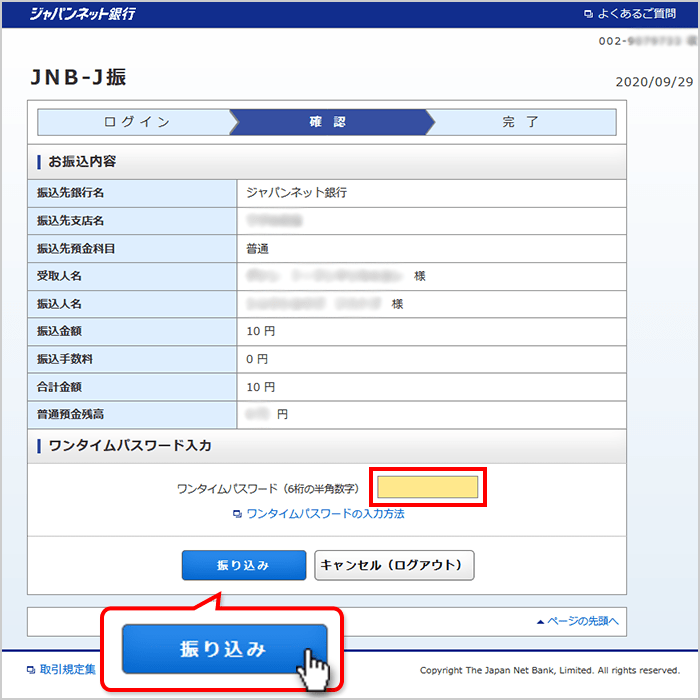Image resolution: width=700 pixels, height=700 pixels.
Task: Go to page top via ページの先頭へ
Action: (x=583, y=621)
